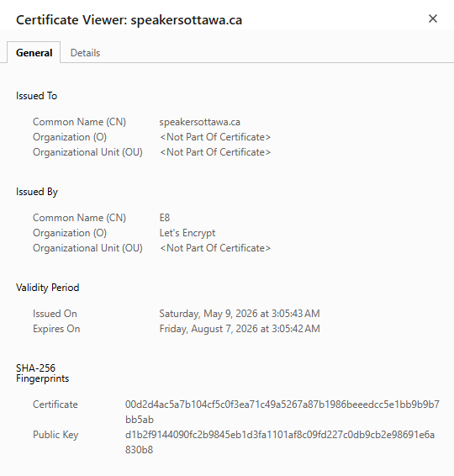Click the Public Key label

coord(55,435)
